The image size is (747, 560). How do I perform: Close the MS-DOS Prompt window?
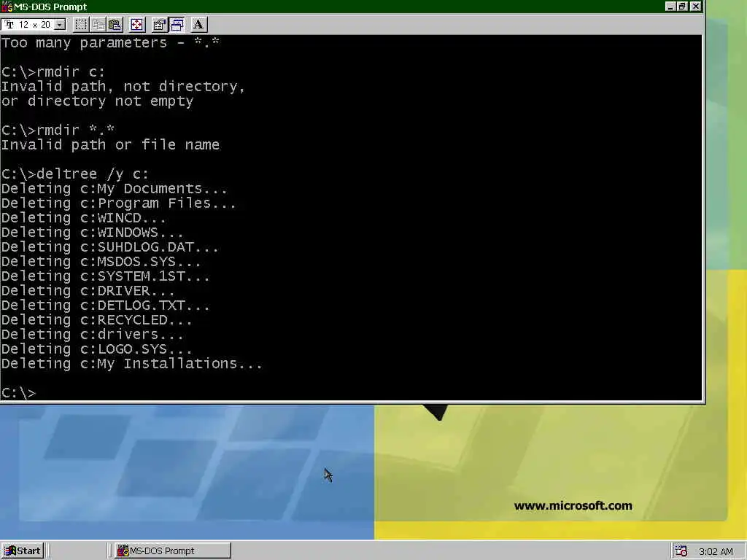click(695, 6)
